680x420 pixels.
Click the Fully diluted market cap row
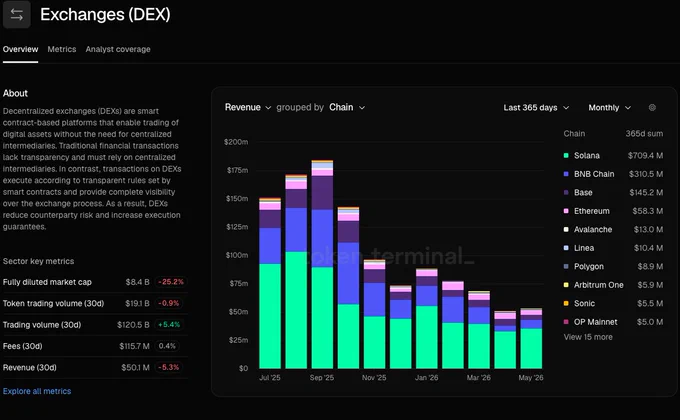coord(95,282)
